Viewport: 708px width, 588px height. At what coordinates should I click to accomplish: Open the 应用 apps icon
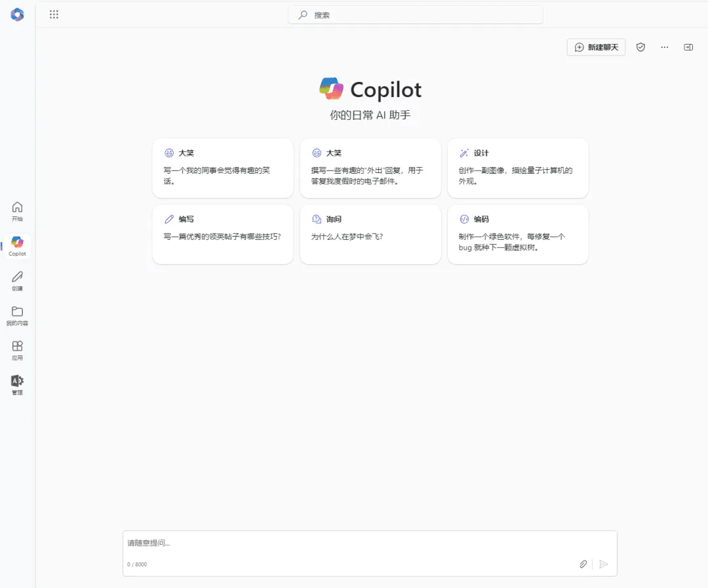18,350
